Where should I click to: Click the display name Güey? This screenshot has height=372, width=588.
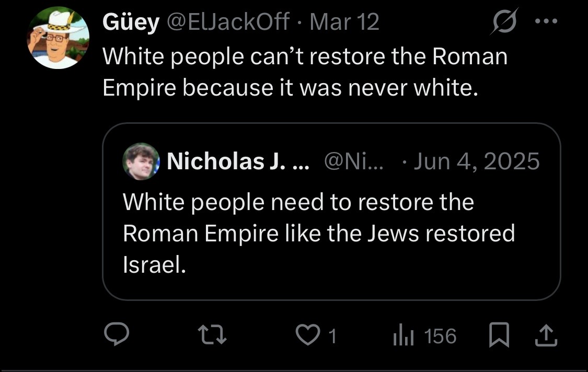pos(131,22)
